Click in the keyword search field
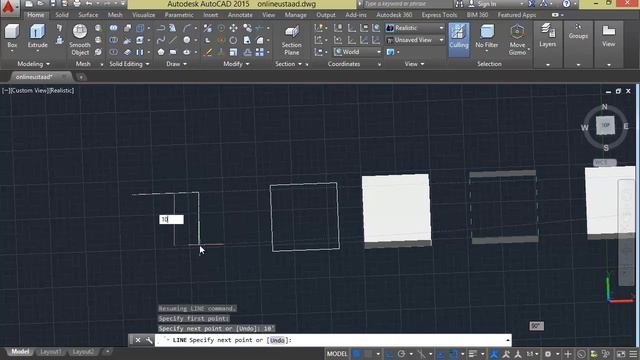Viewport: 640px width, 360px height. tap(407, 4)
